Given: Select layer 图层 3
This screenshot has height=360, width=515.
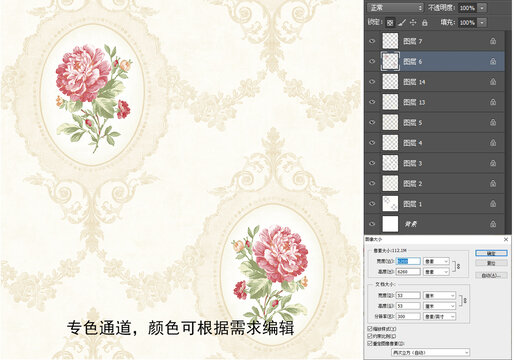Looking at the screenshot, I should [434, 163].
